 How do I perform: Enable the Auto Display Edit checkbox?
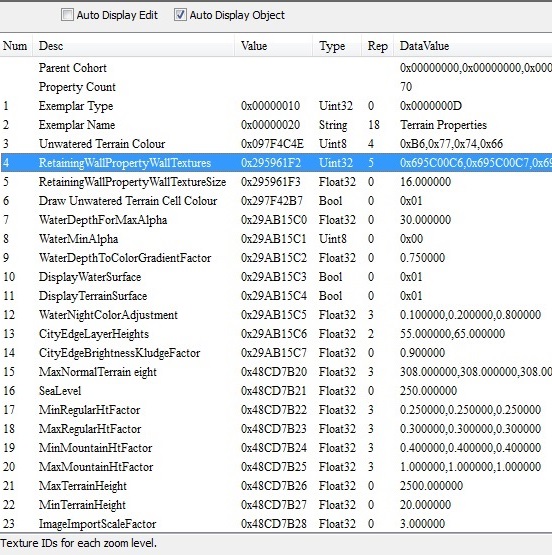[x=67, y=15]
